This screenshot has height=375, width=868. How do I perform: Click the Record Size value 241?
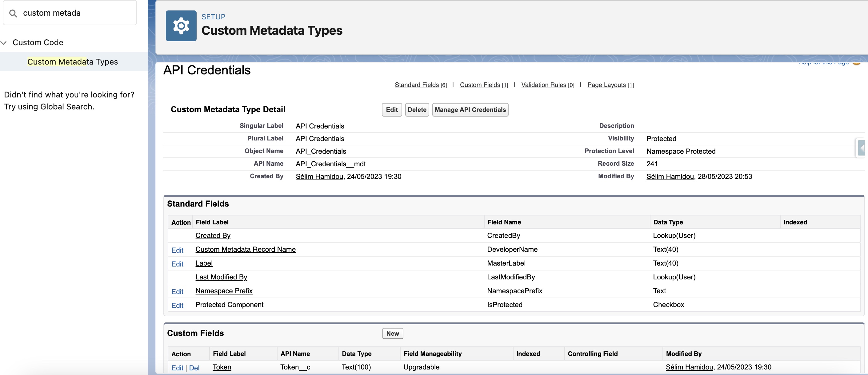652,164
